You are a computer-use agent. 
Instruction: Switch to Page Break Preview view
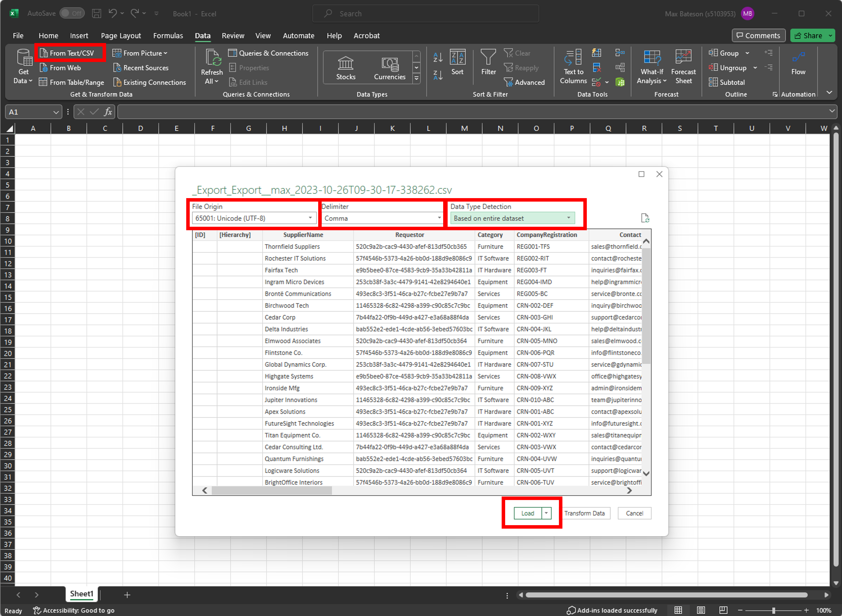coord(723,610)
